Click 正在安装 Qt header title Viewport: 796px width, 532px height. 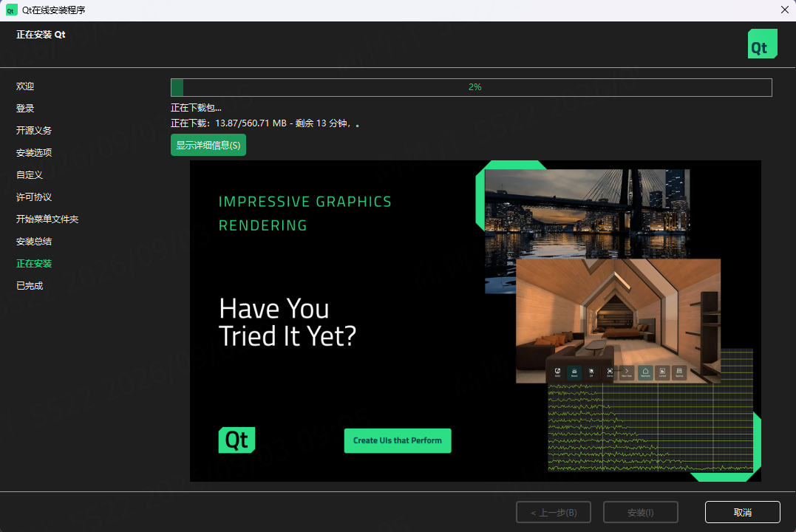click(41, 35)
